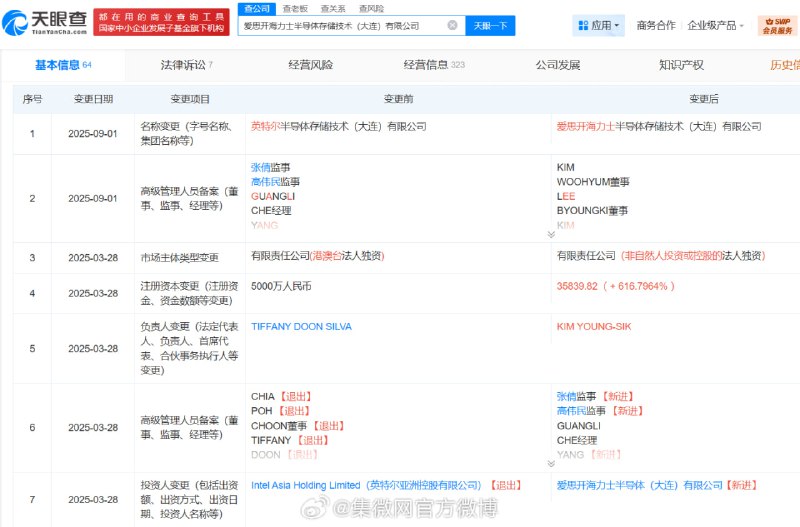Switch to the 经营信息 tab

[x=434, y=65]
